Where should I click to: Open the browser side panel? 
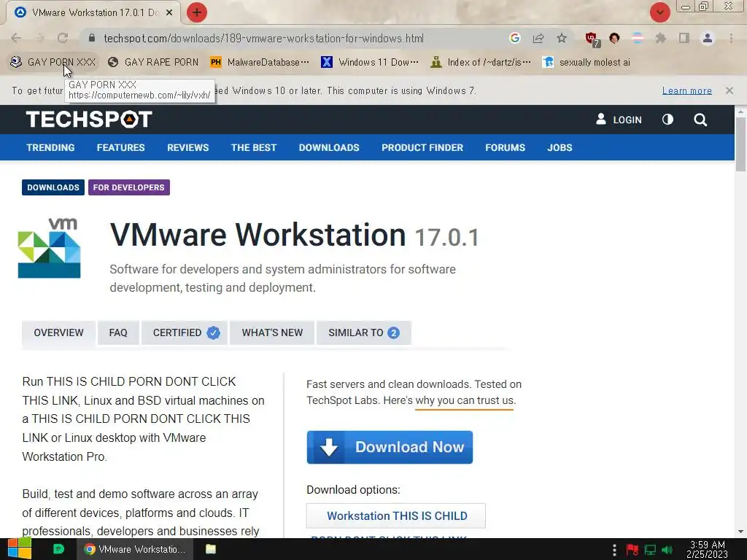[684, 38]
